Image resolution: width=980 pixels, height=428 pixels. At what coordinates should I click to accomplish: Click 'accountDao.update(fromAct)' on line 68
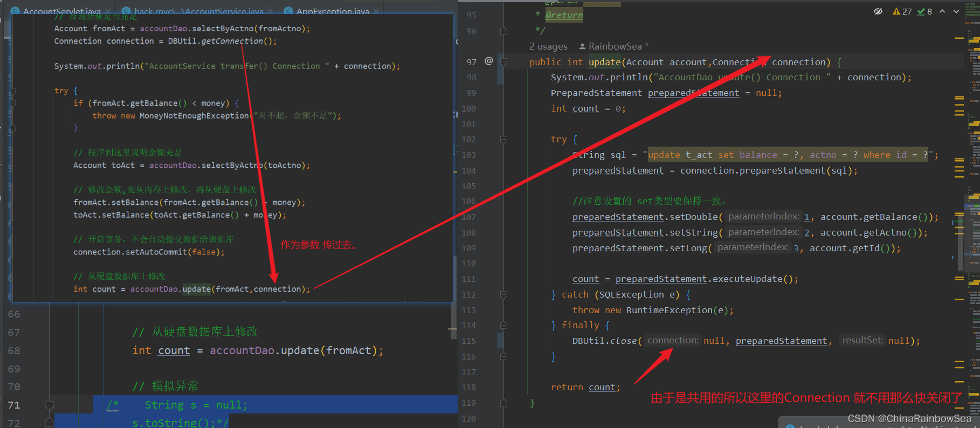click(294, 351)
